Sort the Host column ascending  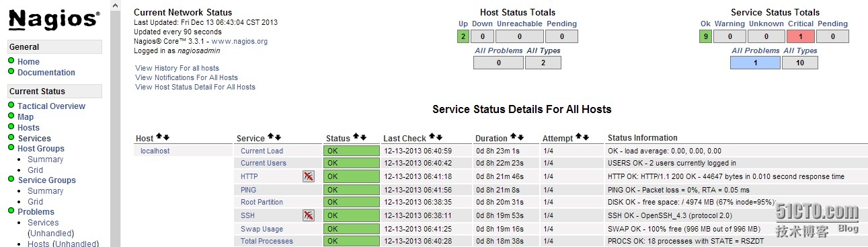(x=159, y=137)
